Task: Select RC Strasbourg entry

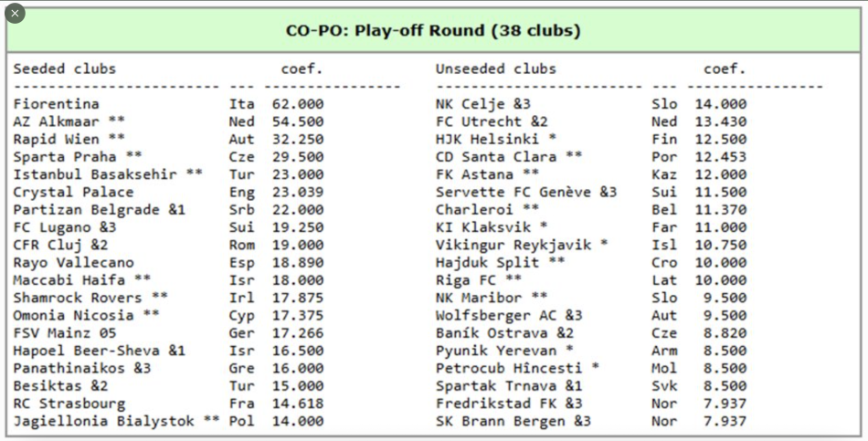Action: click(69, 404)
